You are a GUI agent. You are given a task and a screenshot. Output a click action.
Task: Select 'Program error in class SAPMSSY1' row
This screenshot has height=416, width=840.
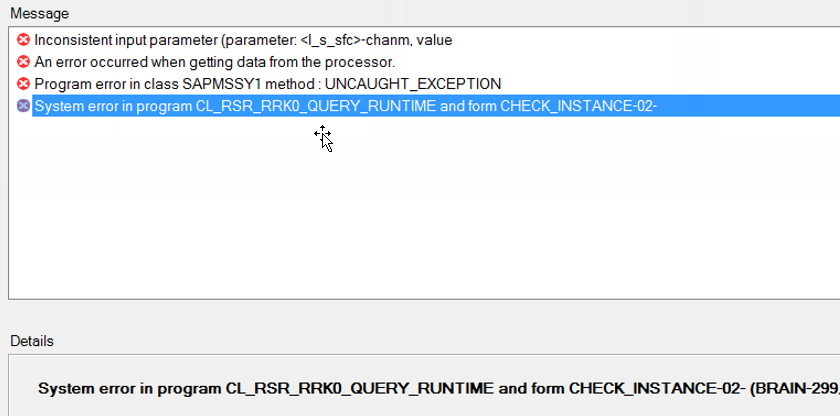point(268,84)
